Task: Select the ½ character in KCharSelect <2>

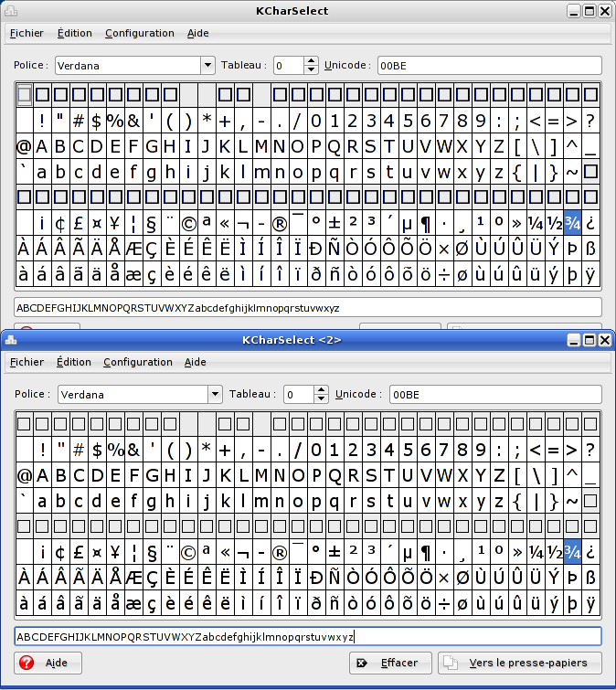Action: pyautogui.click(x=555, y=552)
